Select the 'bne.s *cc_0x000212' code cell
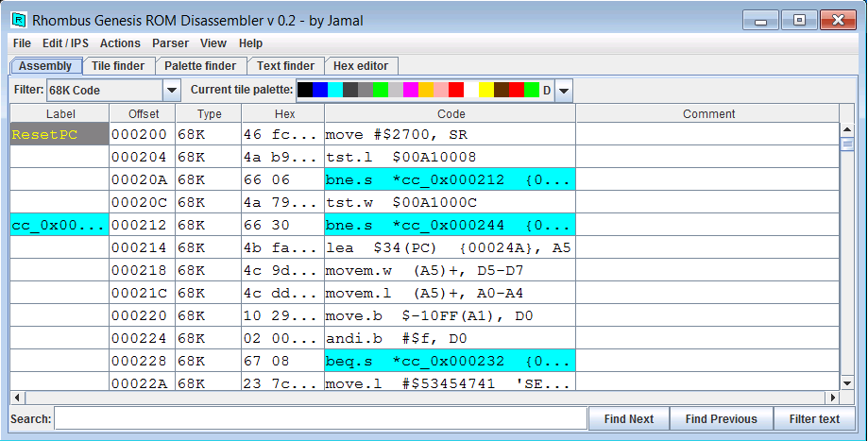Viewport: 868px width, 441px height. (x=451, y=179)
